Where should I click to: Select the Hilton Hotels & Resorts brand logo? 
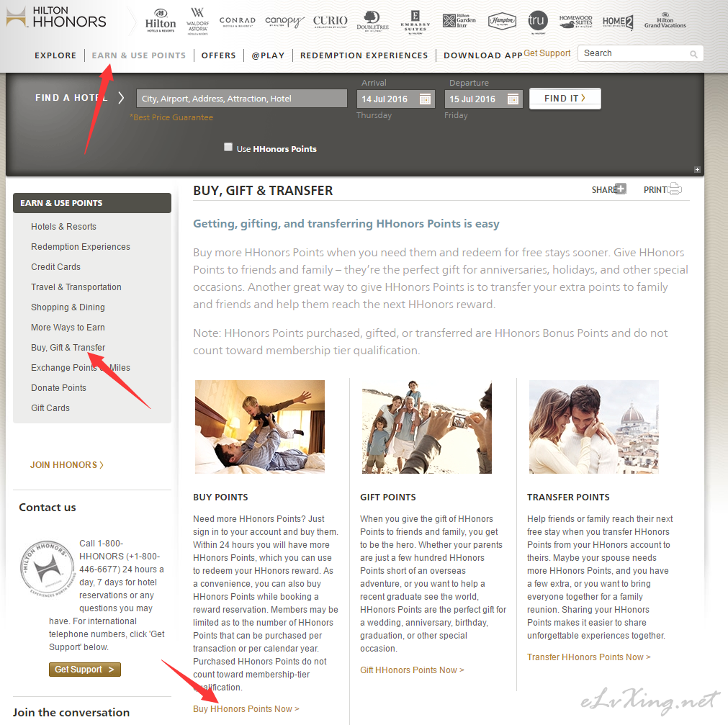(161, 20)
